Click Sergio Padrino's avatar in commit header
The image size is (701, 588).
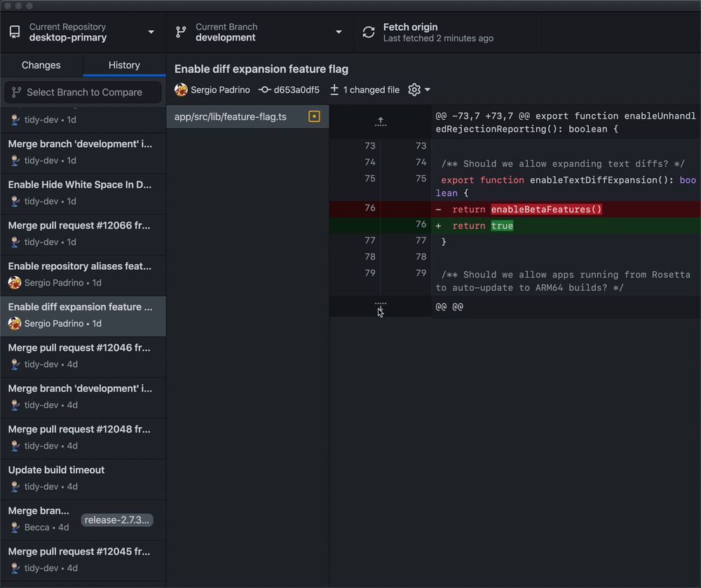(181, 90)
